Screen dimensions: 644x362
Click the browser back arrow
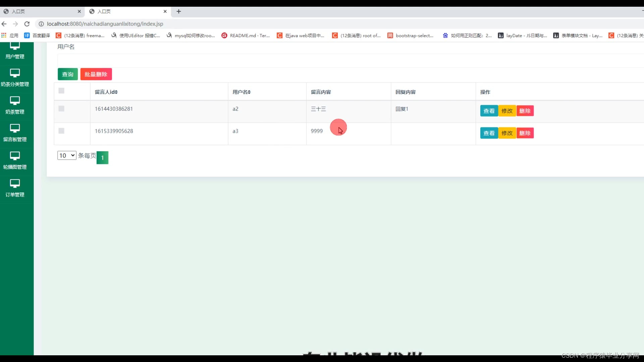[x=4, y=24]
